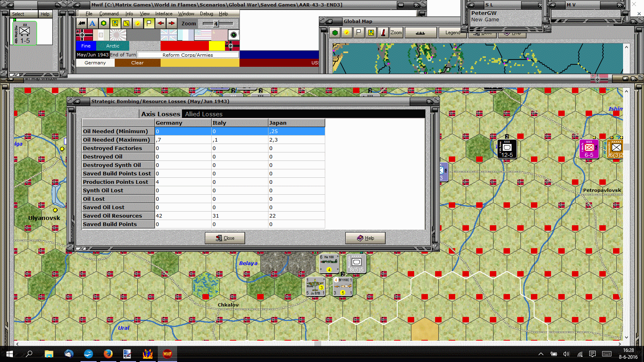The image size is (644, 362).
Task: Click the green hexagon toolbar icon
Action: tap(104, 23)
